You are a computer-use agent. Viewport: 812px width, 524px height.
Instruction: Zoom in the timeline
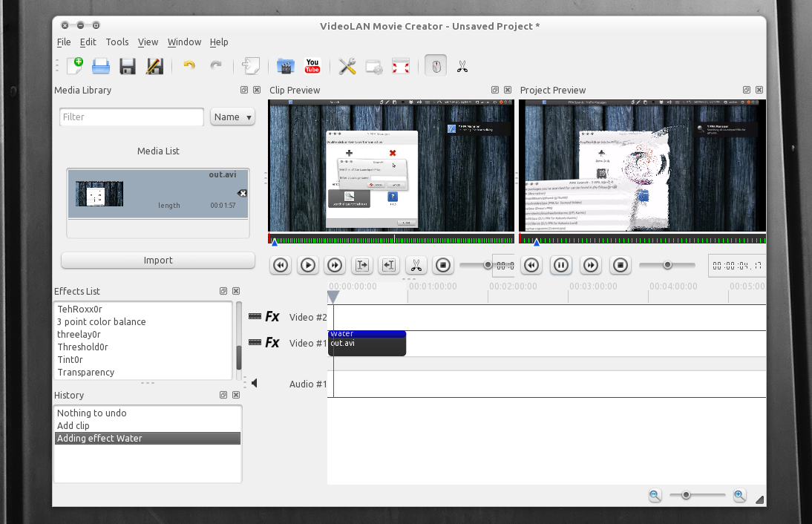click(739, 496)
